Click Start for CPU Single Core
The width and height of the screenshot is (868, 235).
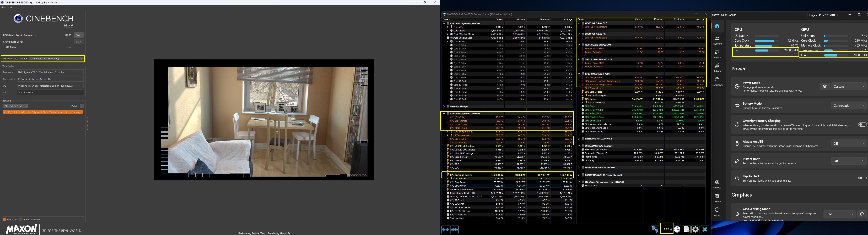pos(79,42)
